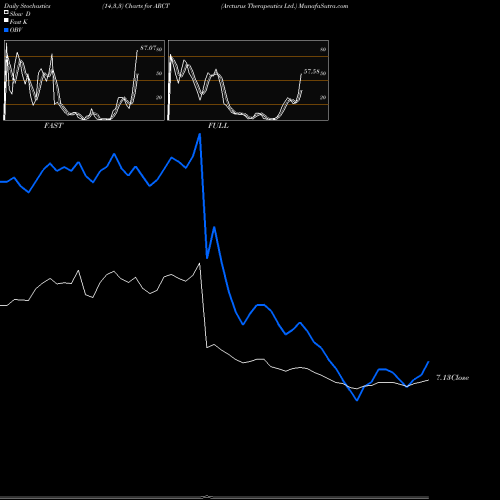Click the OBV legend label text
Image resolution: width=500 pixels, height=500 pixels.
[16, 30]
